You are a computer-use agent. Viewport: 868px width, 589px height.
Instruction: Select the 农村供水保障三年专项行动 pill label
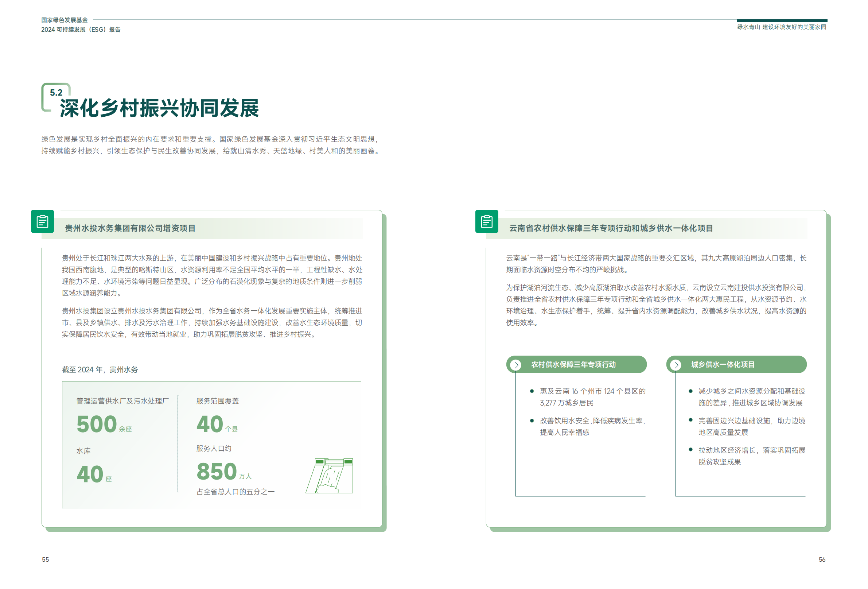coord(573,364)
